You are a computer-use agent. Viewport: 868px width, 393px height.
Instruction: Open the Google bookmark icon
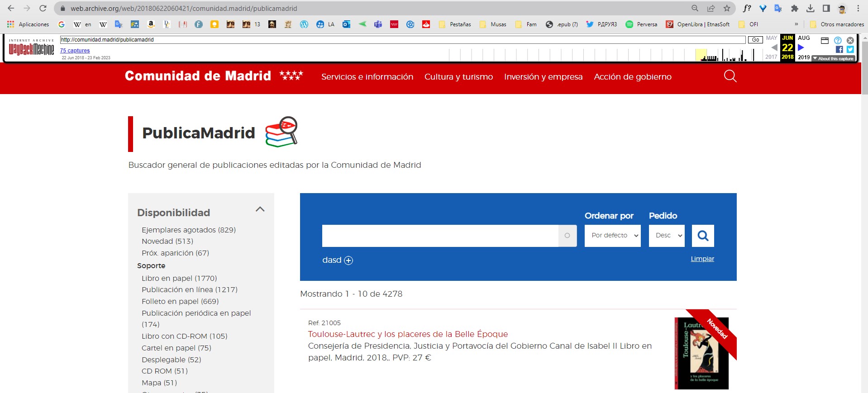coord(62,24)
